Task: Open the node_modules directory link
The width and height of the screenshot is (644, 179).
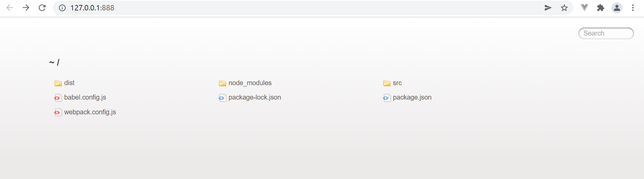Action: click(250, 83)
